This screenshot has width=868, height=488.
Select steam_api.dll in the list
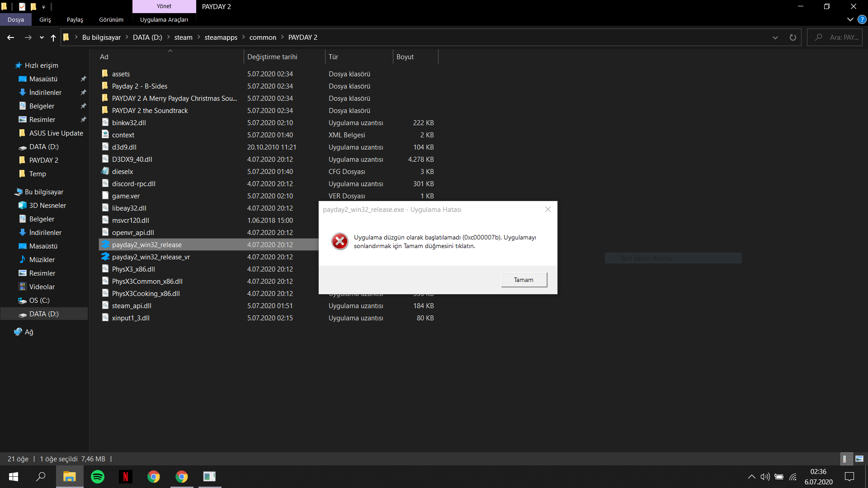tap(132, 306)
